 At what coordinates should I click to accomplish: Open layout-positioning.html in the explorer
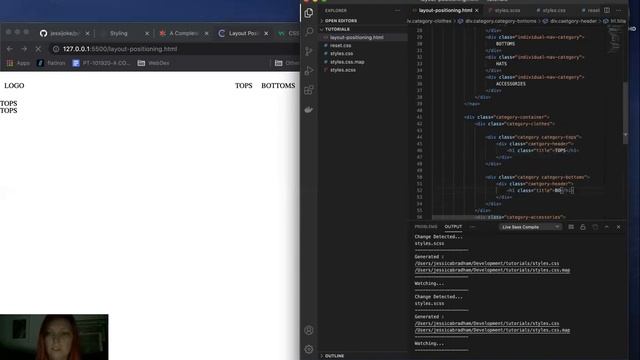(x=356, y=38)
